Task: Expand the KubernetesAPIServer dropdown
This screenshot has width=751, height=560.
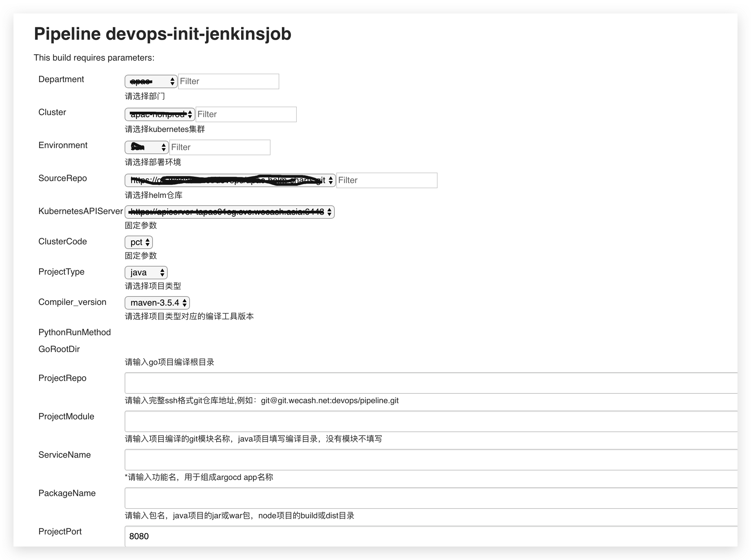Action: [x=229, y=212]
